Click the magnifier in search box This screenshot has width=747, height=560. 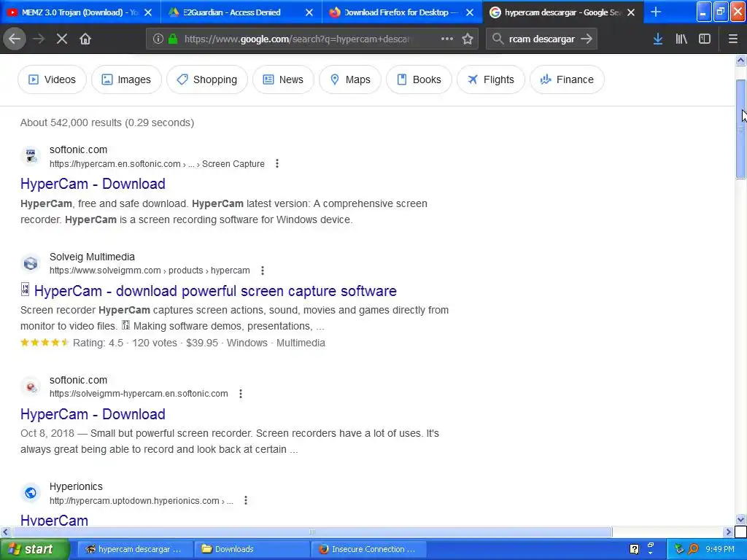tap(498, 39)
